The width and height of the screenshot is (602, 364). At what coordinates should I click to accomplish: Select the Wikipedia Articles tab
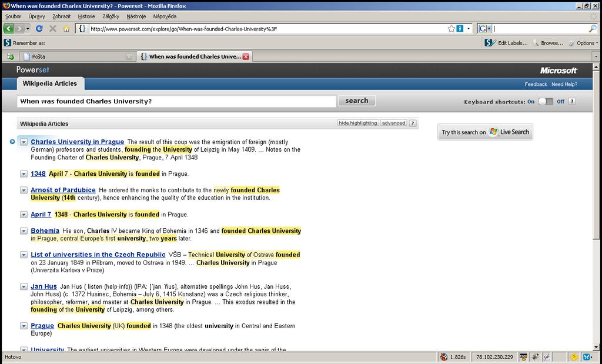[x=50, y=84]
